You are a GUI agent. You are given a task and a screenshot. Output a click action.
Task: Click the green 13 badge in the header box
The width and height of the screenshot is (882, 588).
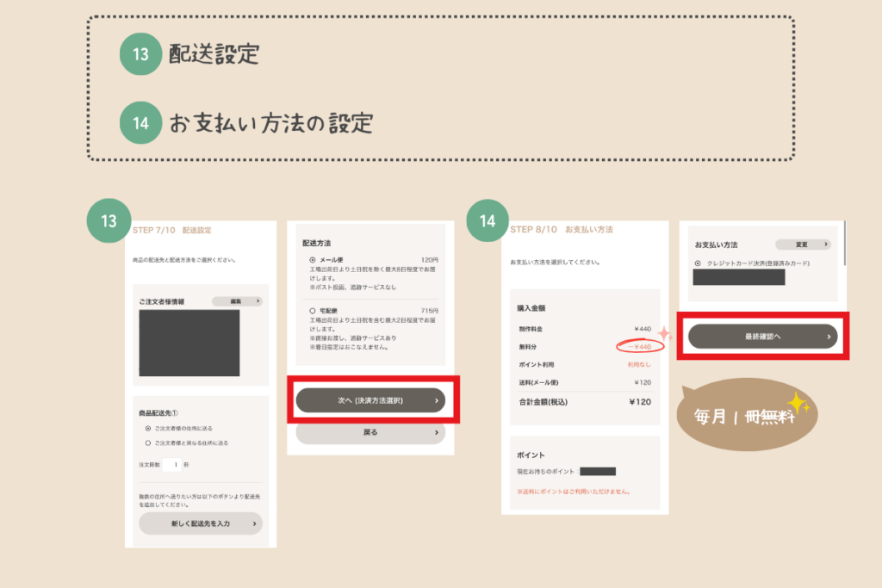[x=140, y=54]
